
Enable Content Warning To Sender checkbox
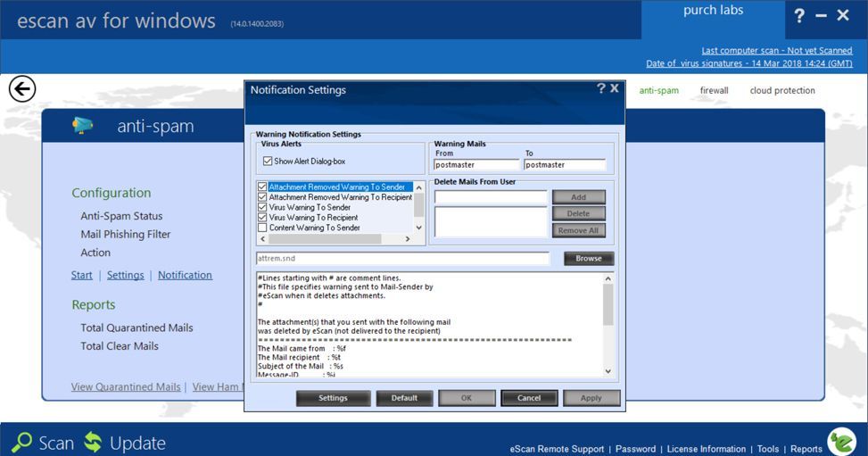point(262,228)
